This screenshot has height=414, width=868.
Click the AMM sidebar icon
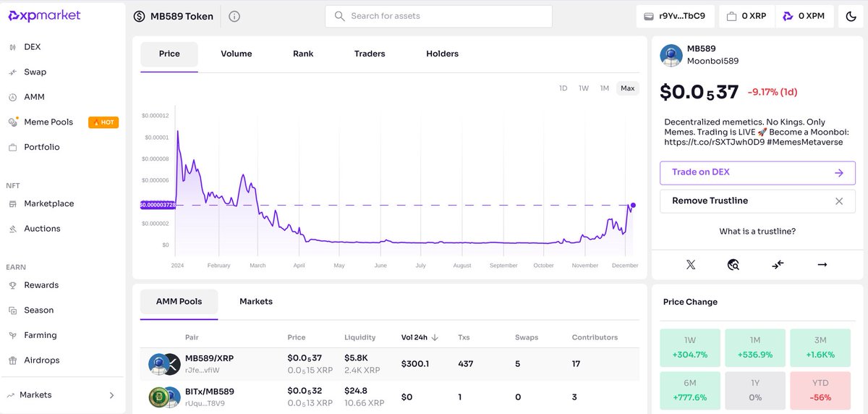[12, 97]
